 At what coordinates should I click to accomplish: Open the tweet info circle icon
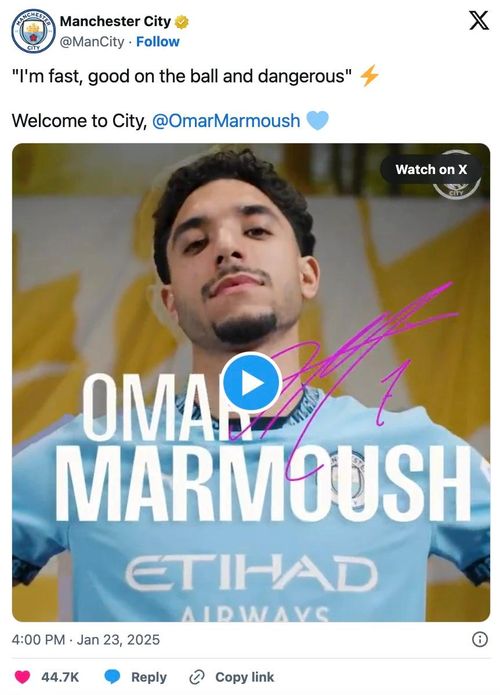[480, 640]
